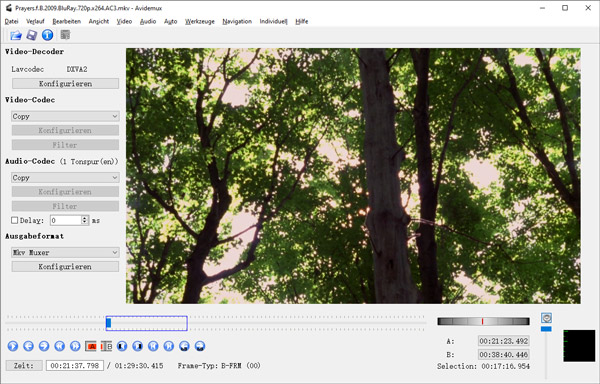Open the Bearbeiten menu
Viewport: 600px width, 384px height.
click(67, 21)
